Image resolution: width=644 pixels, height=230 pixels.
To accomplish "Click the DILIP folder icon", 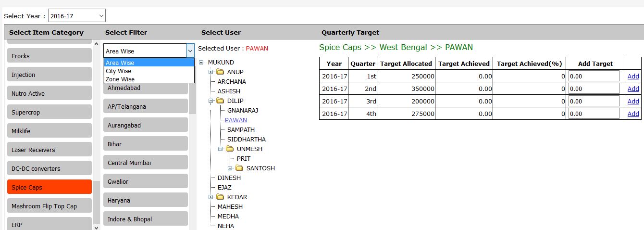I will (220, 101).
